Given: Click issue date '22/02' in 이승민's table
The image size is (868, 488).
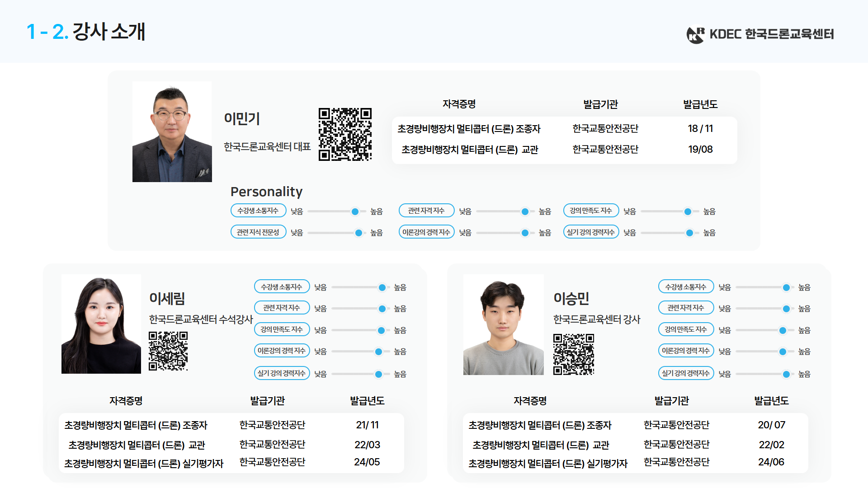Looking at the screenshot, I should [x=772, y=445].
